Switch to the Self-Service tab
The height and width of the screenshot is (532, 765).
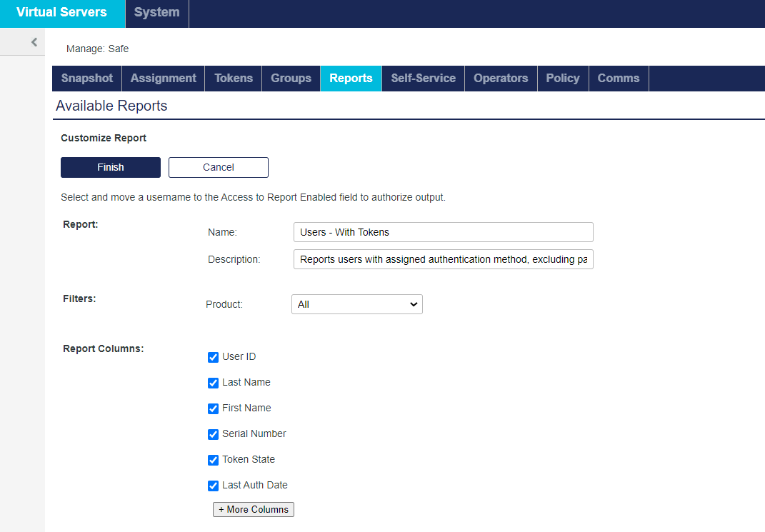pos(423,79)
